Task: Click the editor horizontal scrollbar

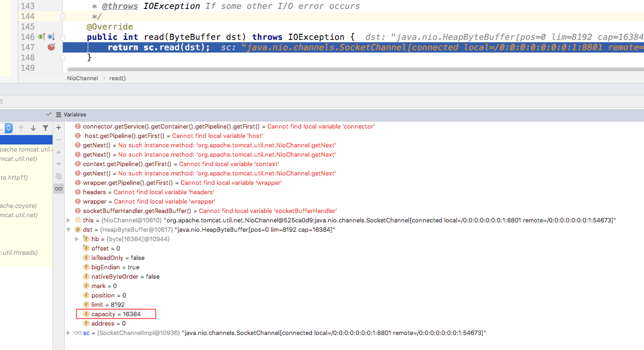Action: 355,69
